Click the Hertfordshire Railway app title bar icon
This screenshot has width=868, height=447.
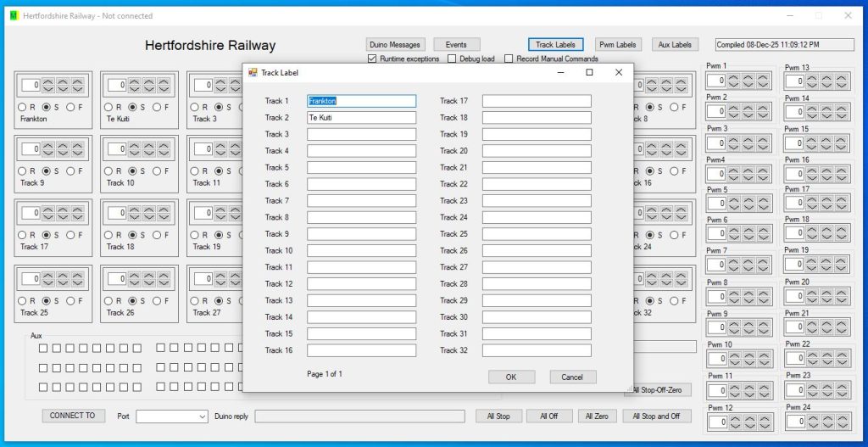pyautogui.click(x=14, y=15)
